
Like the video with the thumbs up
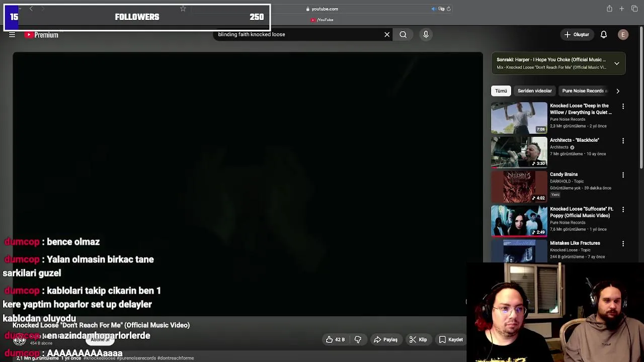click(336, 340)
